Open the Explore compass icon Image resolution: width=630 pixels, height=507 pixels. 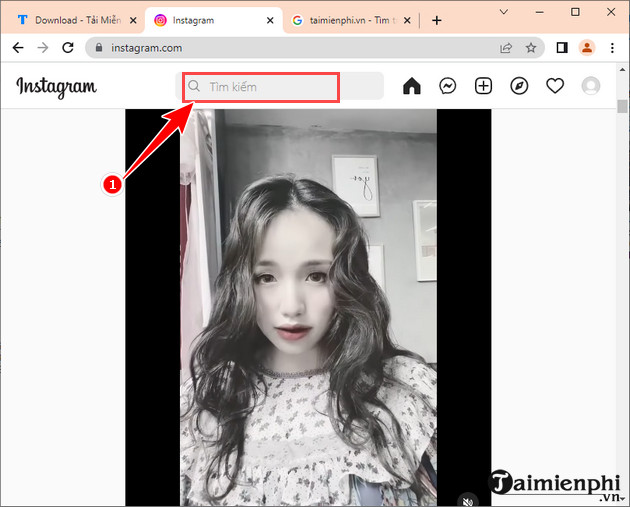[519, 86]
